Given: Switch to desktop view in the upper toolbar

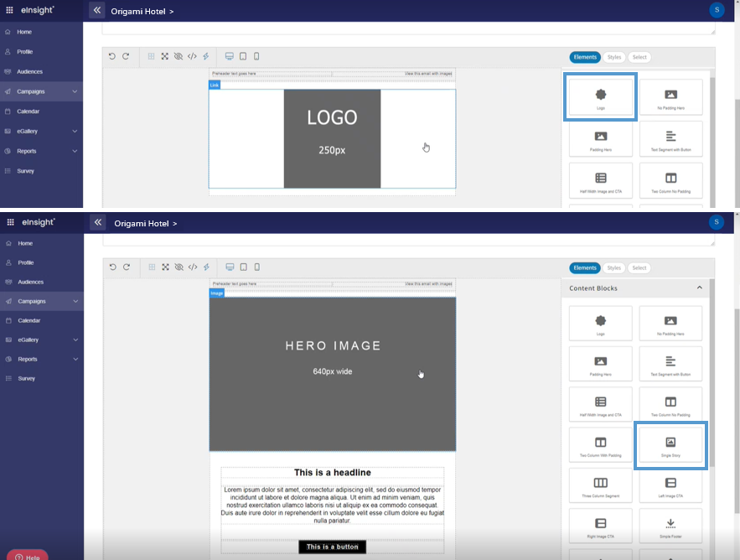Looking at the screenshot, I should coord(230,56).
